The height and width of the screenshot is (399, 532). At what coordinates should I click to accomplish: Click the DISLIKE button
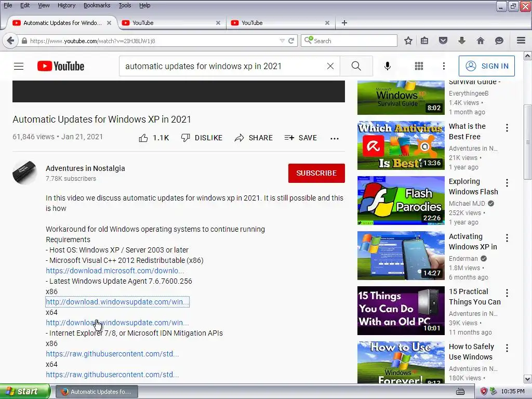(x=202, y=138)
